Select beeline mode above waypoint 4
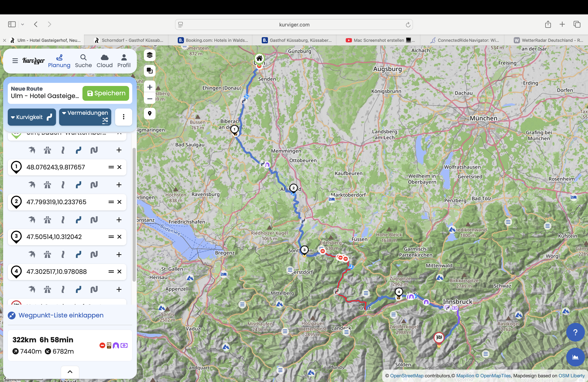 pyautogui.click(x=32, y=254)
